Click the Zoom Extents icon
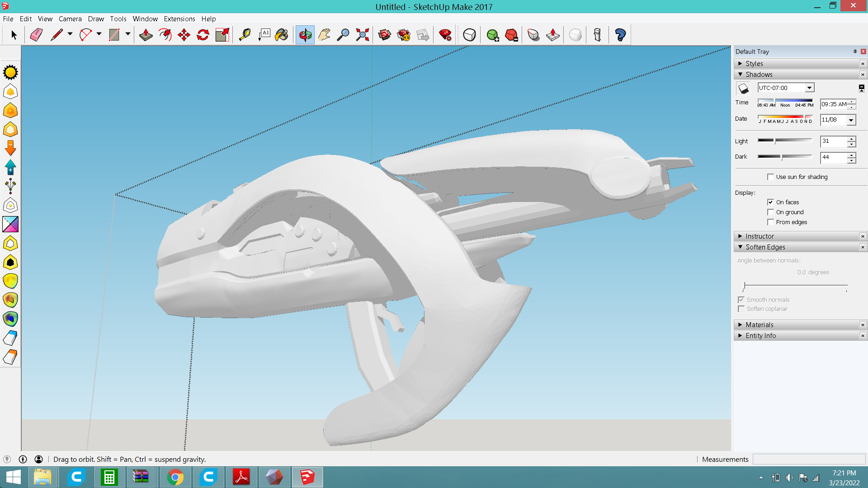The image size is (868, 488). [362, 35]
